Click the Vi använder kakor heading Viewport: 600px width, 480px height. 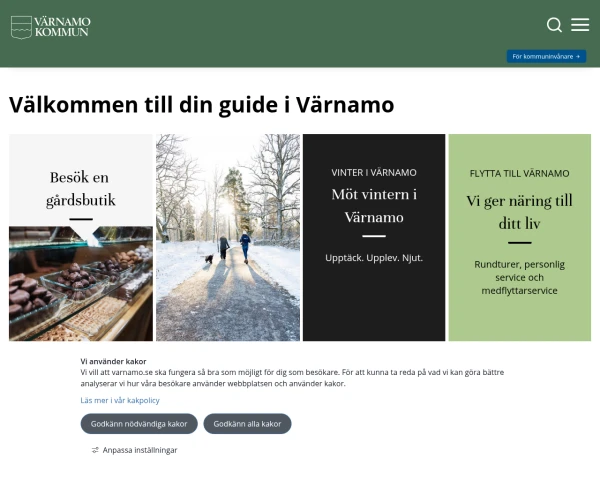[113, 361]
